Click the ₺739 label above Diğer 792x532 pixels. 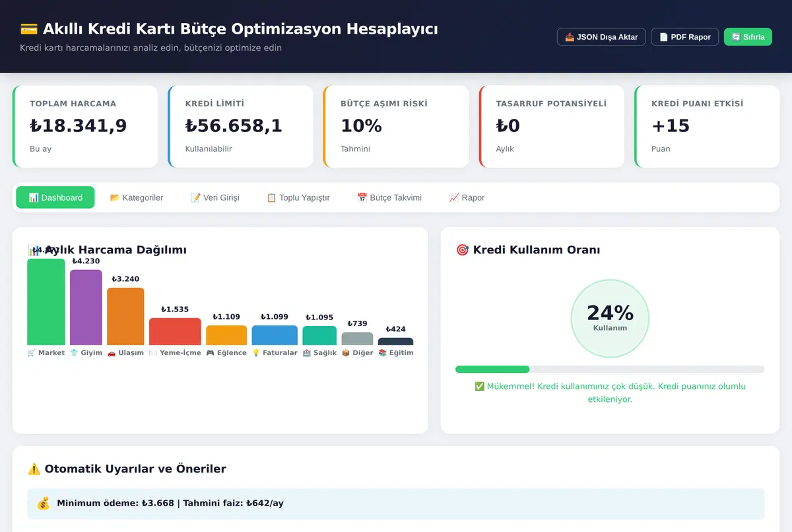357,323
